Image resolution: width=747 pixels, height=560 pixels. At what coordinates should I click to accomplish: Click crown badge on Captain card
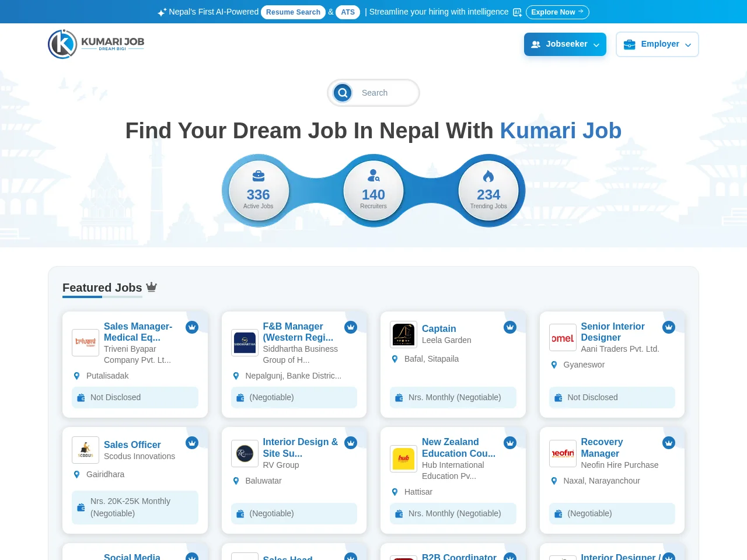(x=510, y=327)
